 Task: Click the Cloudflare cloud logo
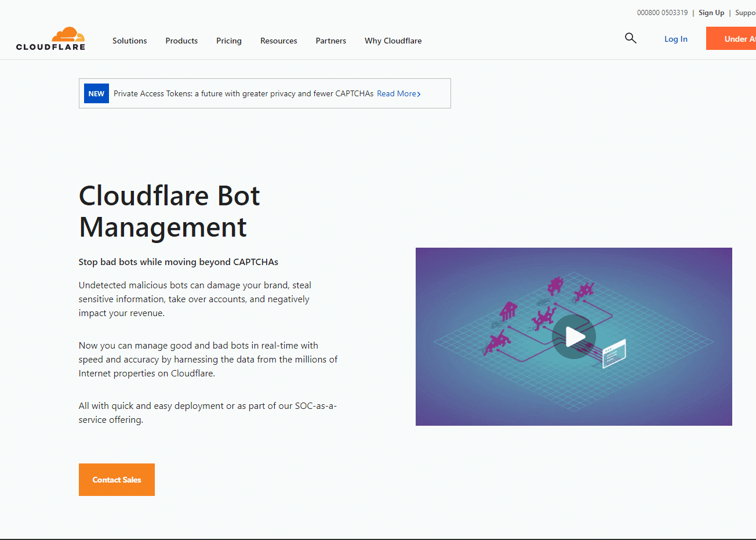tap(51, 39)
